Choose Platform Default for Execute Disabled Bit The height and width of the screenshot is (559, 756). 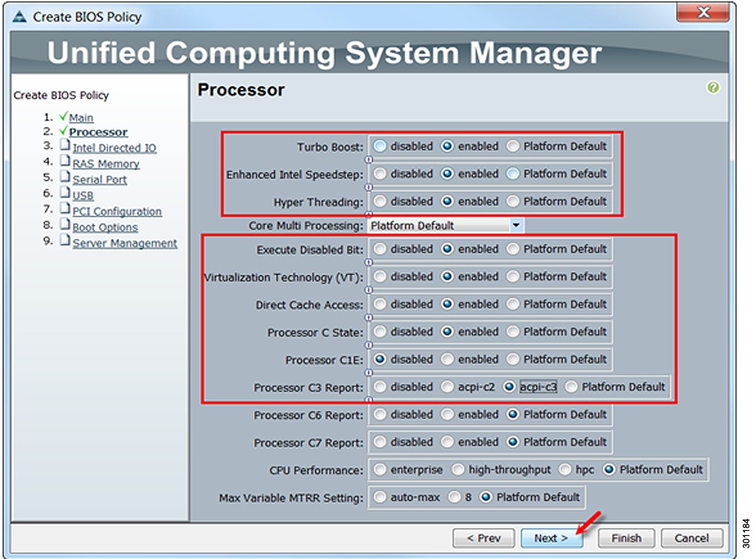point(513,249)
